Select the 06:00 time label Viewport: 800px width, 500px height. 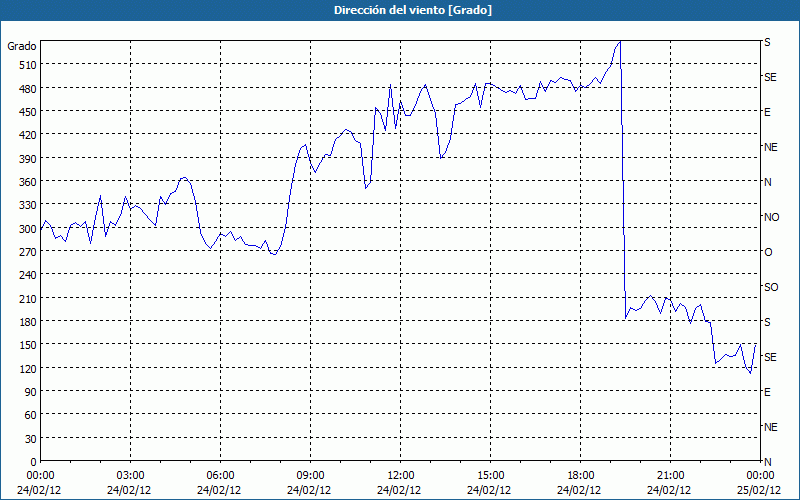pyautogui.click(x=220, y=476)
